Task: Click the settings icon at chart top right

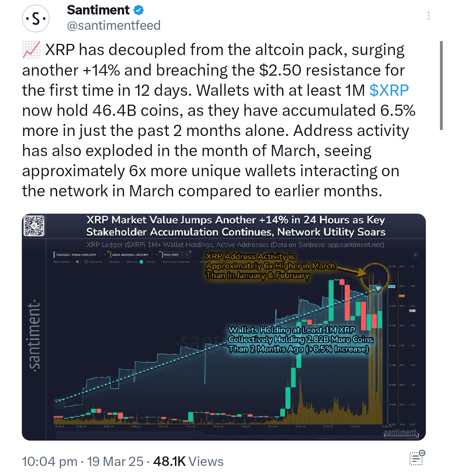Action: click(x=416, y=255)
